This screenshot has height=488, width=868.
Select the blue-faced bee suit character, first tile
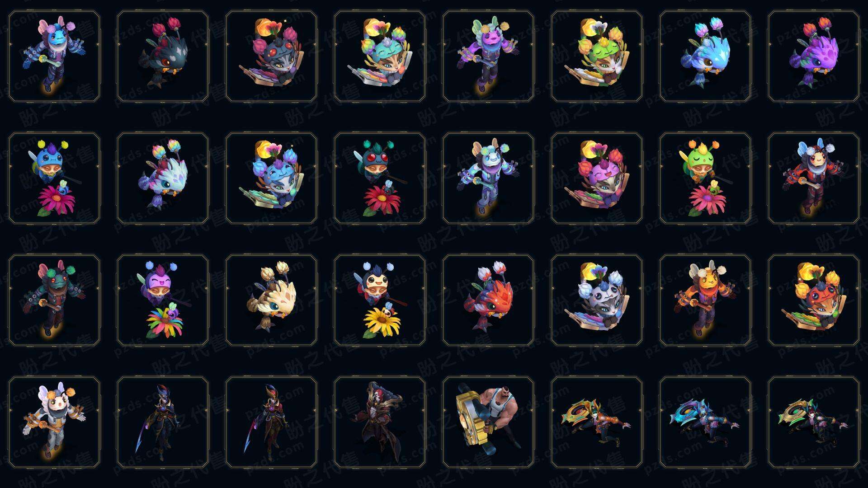coord(54,56)
